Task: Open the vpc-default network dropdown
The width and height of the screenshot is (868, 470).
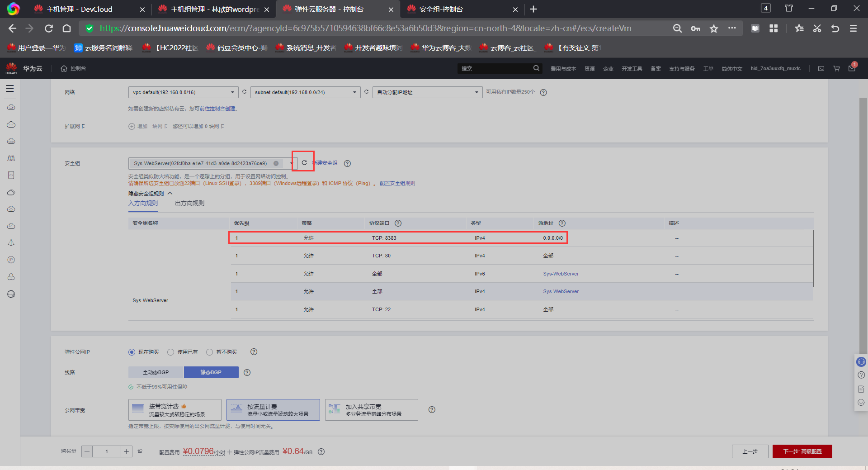Action: click(184, 92)
